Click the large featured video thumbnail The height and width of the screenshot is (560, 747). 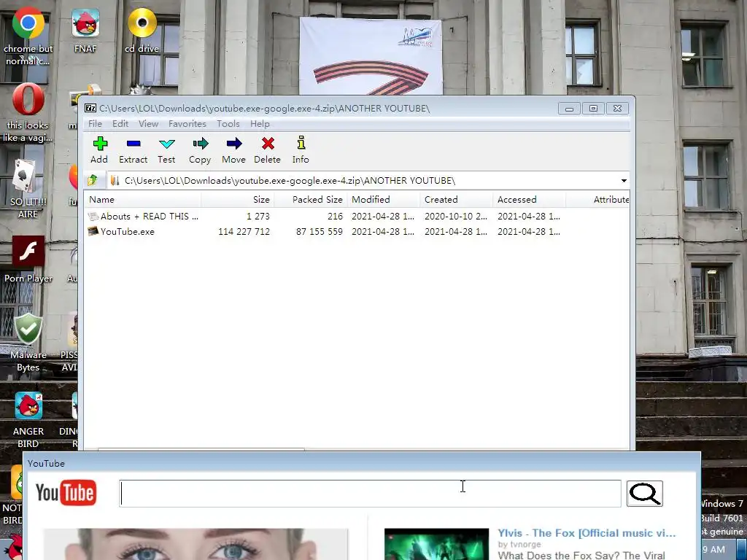196,544
